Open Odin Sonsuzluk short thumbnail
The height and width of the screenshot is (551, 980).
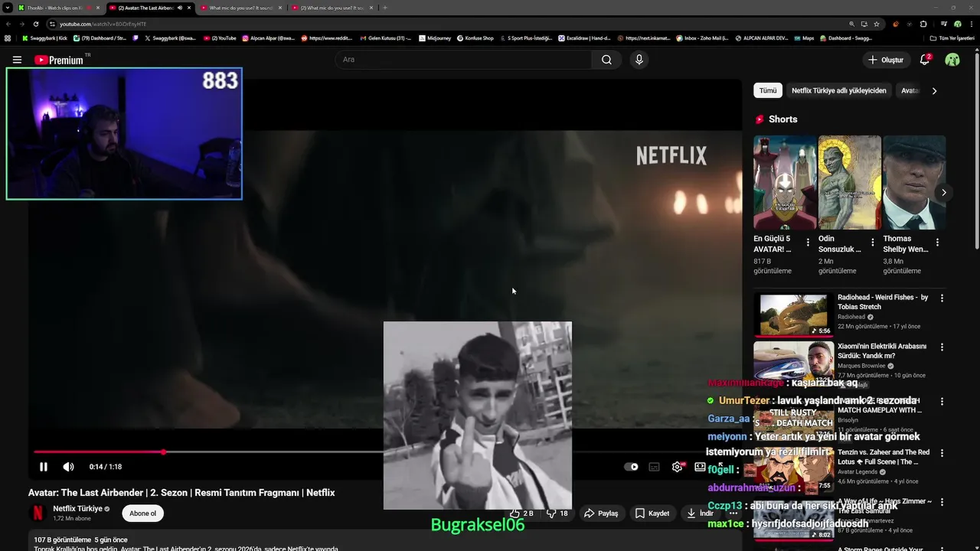coord(850,182)
